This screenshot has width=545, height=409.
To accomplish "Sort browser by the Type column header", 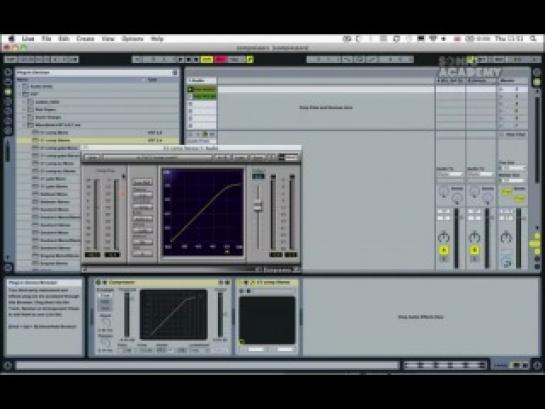I will pos(152,80).
